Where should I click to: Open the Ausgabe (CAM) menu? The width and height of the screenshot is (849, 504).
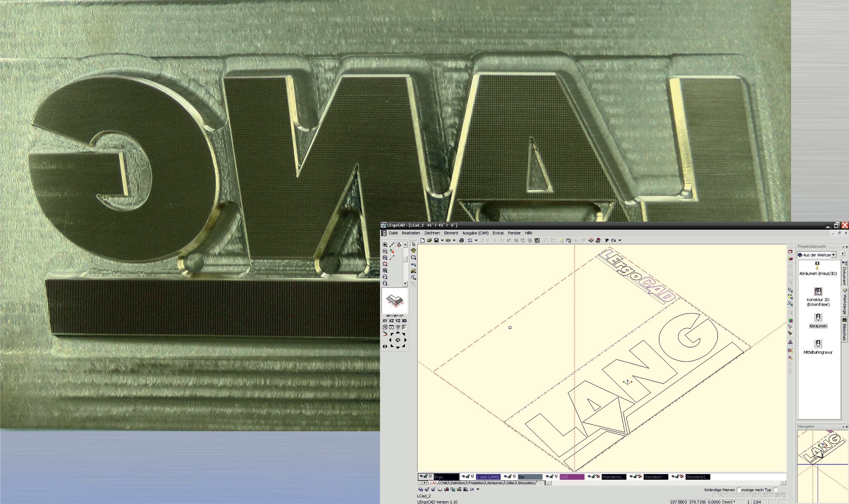coord(475,233)
